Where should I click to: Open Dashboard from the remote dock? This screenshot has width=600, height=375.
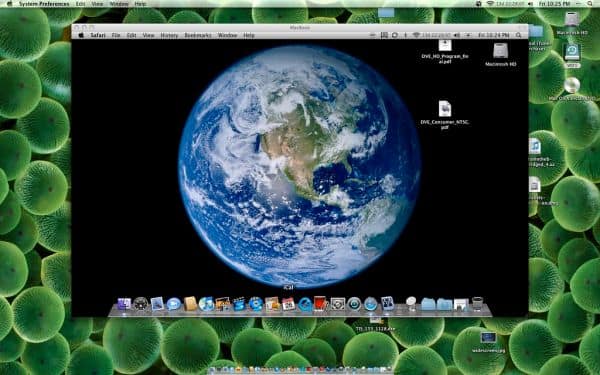coord(140,304)
